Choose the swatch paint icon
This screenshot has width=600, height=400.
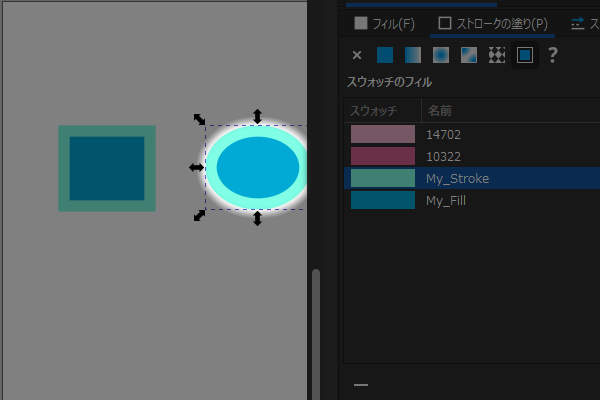click(x=525, y=55)
